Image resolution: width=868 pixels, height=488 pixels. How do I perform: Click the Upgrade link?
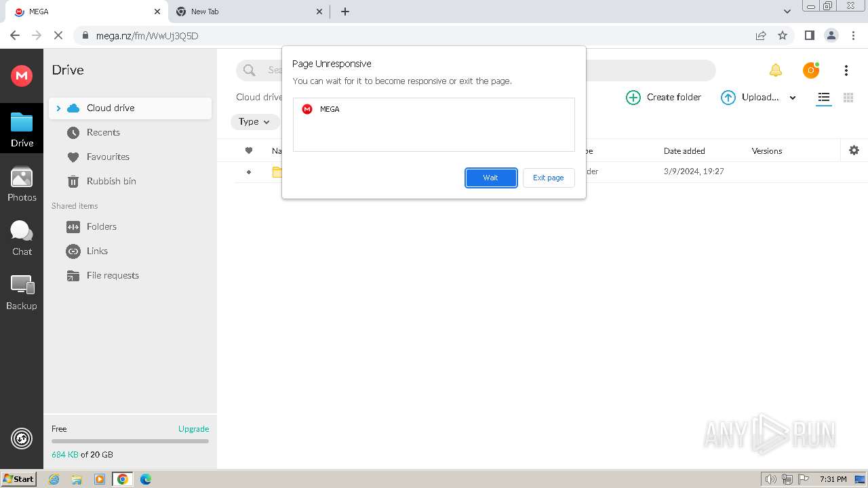click(193, 428)
